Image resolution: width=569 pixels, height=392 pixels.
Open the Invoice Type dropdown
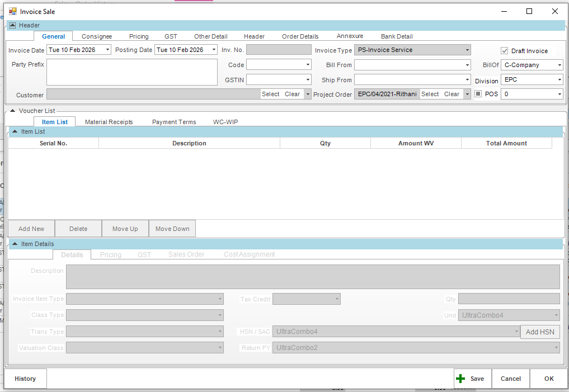[467, 50]
